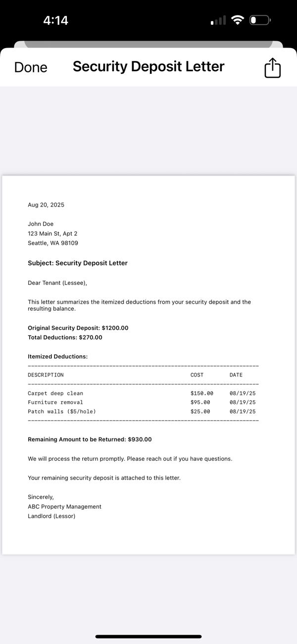The width and height of the screenshot is (297, 644).
Task: Tap the Security Deposit Letter title
Action: click(148, 66)
